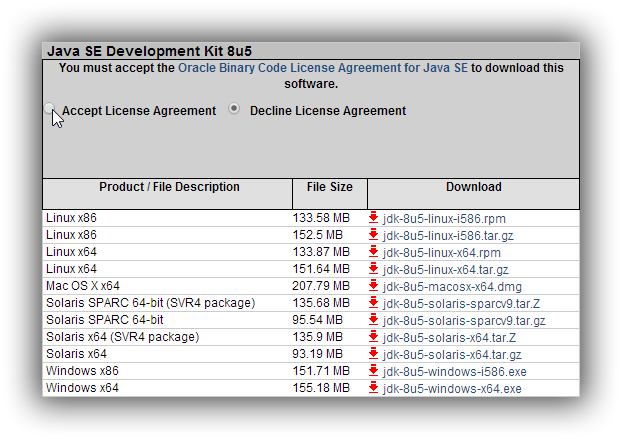Image resolution: width=622 pixels, height=439 pixels.
Task: Select Decline License Agreement radio button
Action: tap(234, 108)
